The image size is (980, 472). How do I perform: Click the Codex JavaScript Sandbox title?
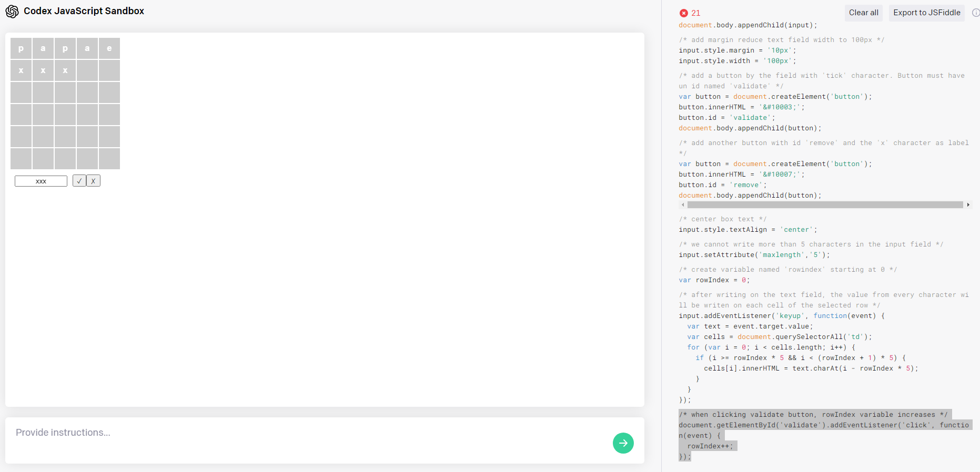coord(84,11)
